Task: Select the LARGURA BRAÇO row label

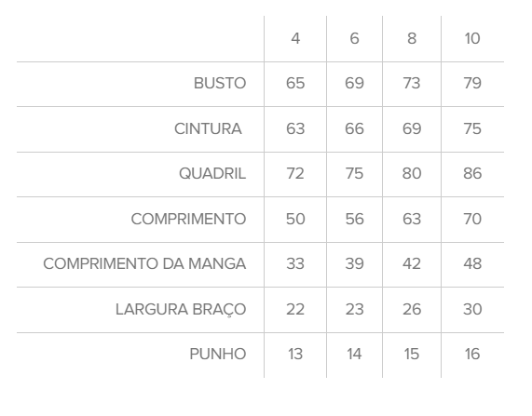Action: pyautogui.click(x=181, y=309)
